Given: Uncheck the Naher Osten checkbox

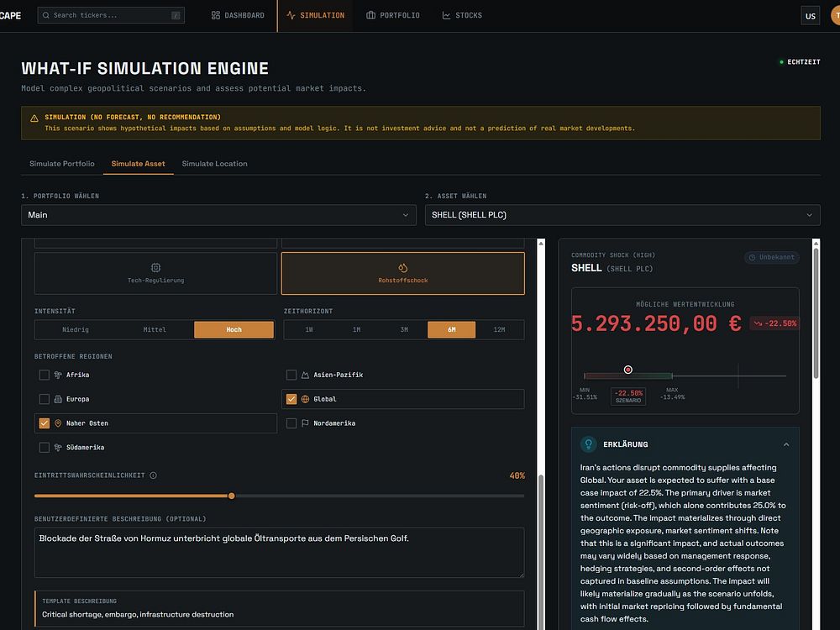Looking at the screenshot, I should [45, 423].
